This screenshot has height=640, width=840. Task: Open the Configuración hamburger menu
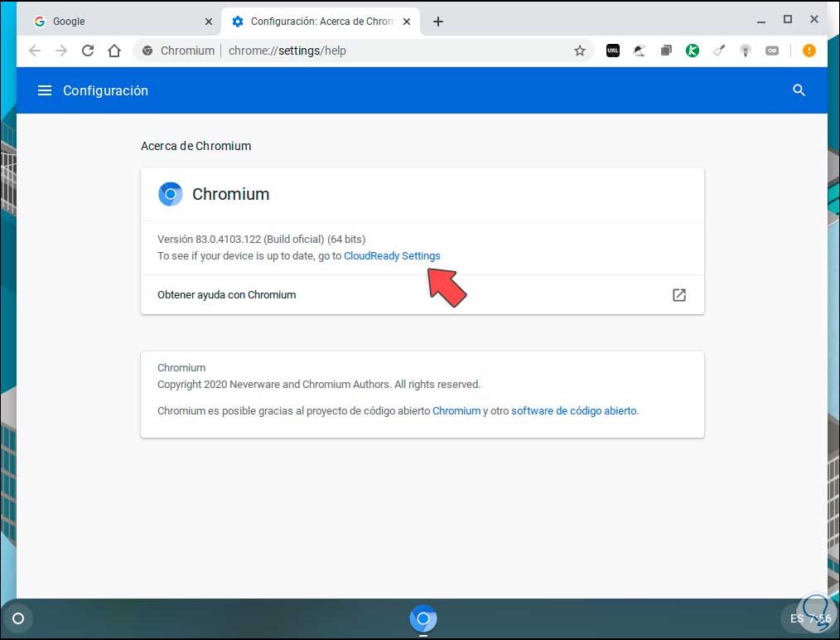tap(45, 90)
